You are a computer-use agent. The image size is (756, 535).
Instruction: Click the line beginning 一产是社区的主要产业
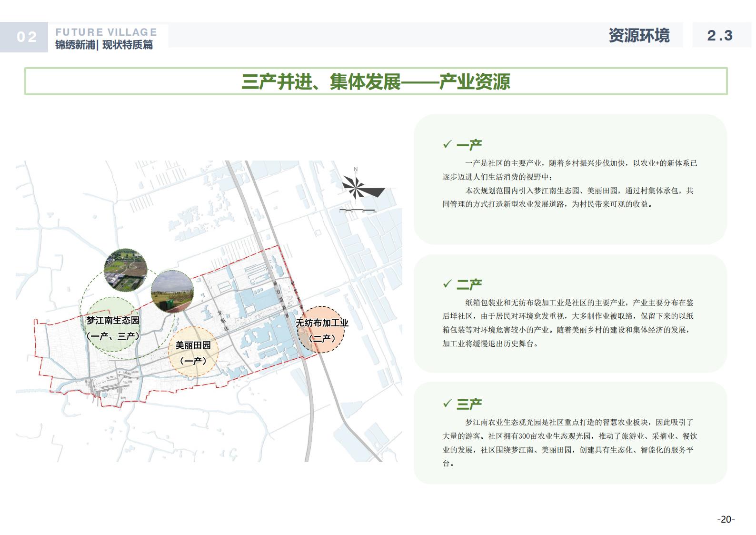[x=581, y=163]
